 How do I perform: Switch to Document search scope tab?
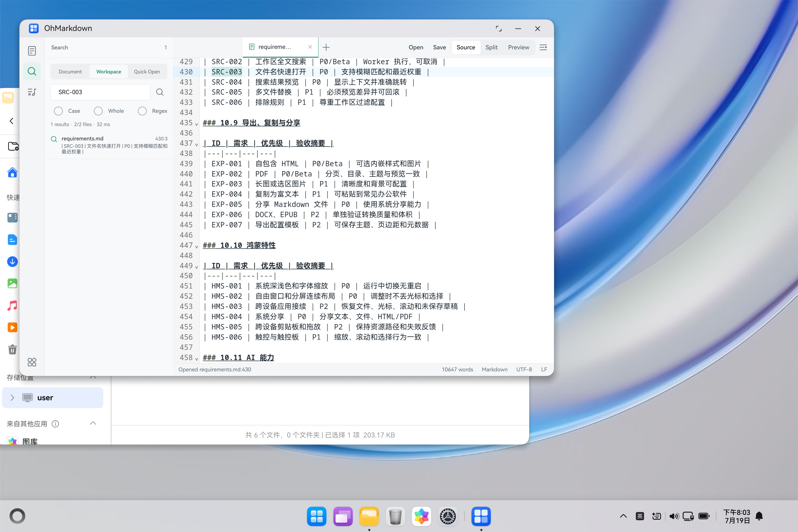pyautogui.click(x=70, y=72)
